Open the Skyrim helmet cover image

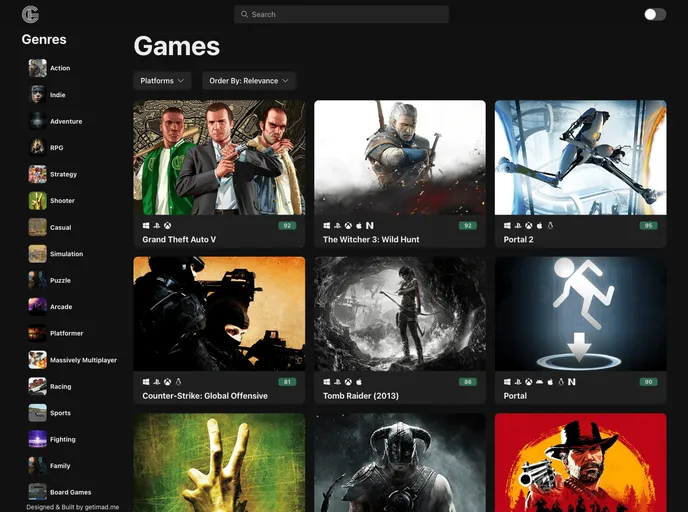click(x=400, y=462)
